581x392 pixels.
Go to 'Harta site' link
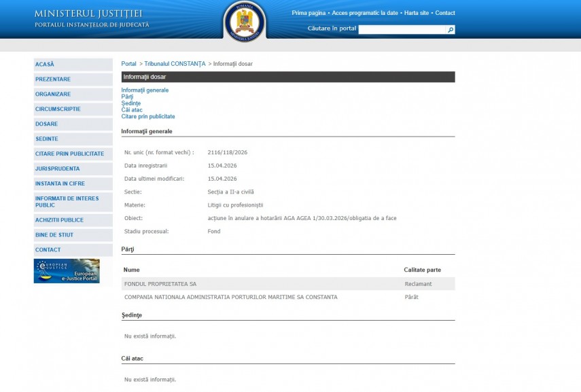coord(417,13)
